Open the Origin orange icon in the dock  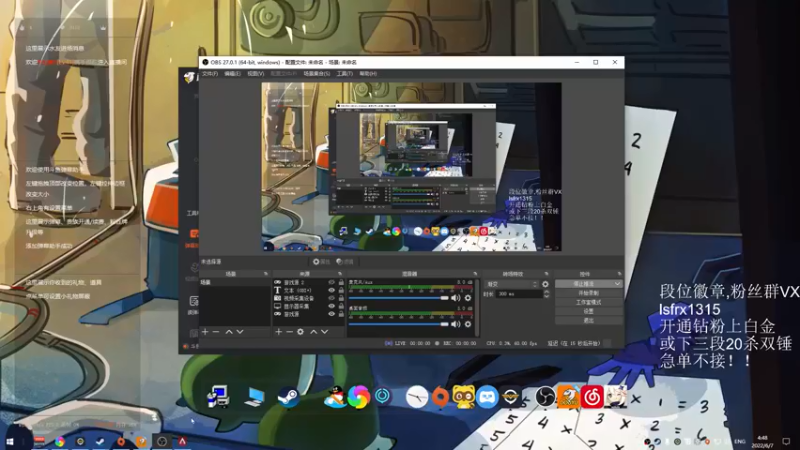(x=441, y=397)
